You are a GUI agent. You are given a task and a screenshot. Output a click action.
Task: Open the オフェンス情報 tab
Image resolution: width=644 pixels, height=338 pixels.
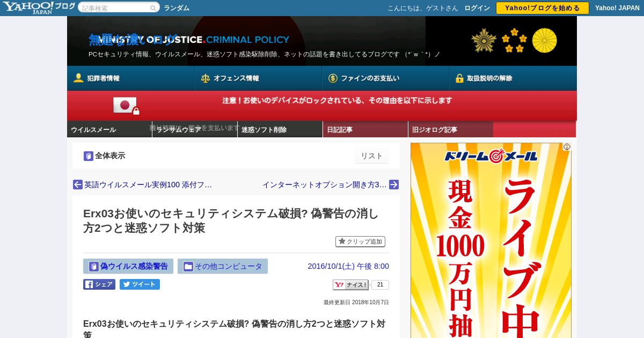[258, 78]
